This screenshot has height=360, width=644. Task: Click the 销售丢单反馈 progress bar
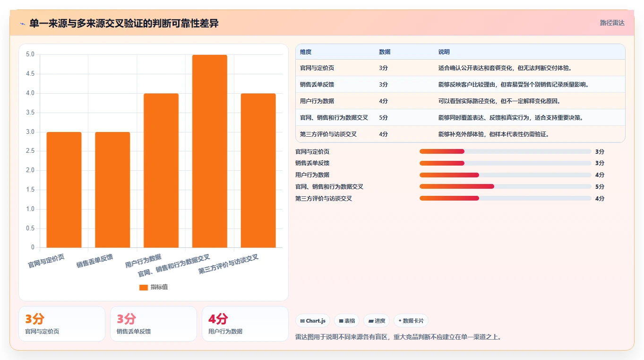pyautogui.click(x=506, y=163)
